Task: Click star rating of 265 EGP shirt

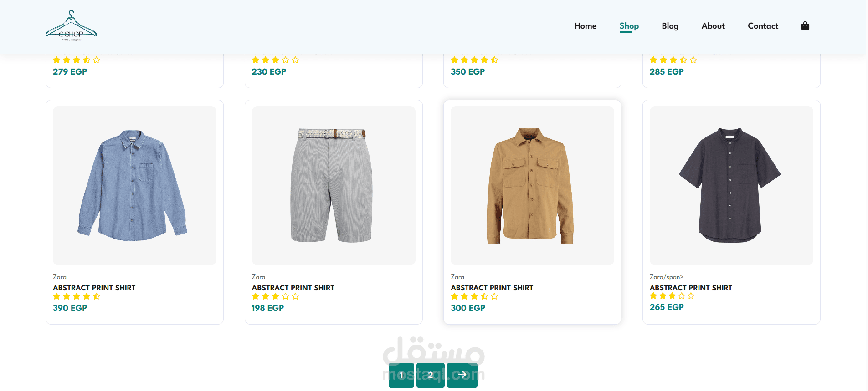Action: 672,296
